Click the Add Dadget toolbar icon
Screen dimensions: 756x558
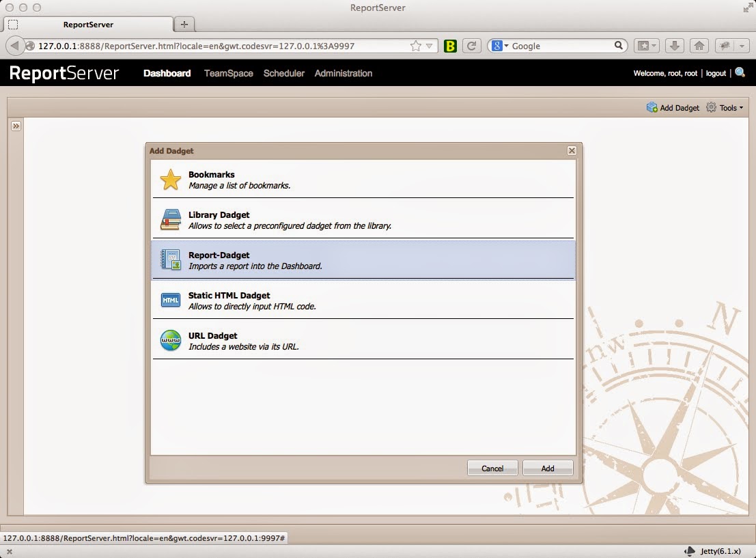click(652, 107)
